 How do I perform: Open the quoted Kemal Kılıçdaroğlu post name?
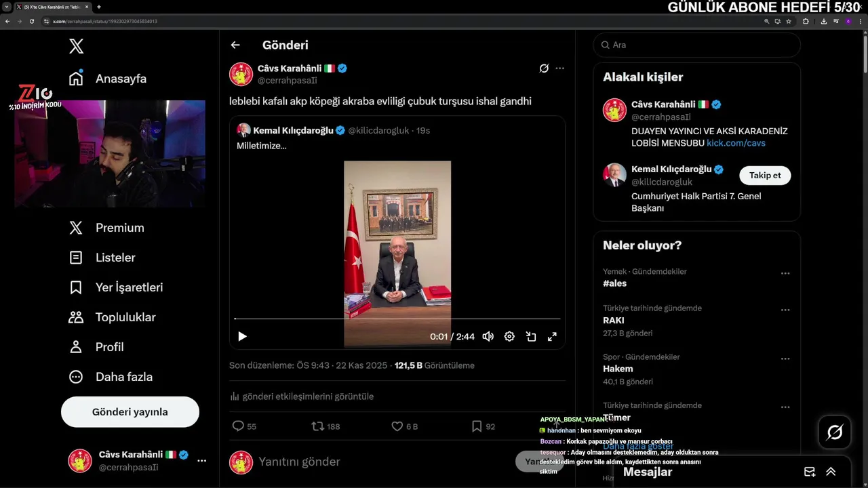click(x=293, y=130)
